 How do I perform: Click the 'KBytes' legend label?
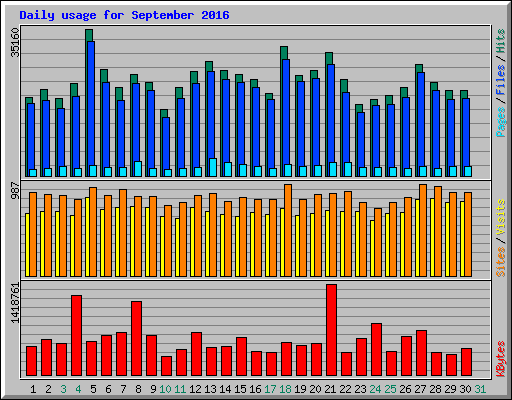coord(501,359)
